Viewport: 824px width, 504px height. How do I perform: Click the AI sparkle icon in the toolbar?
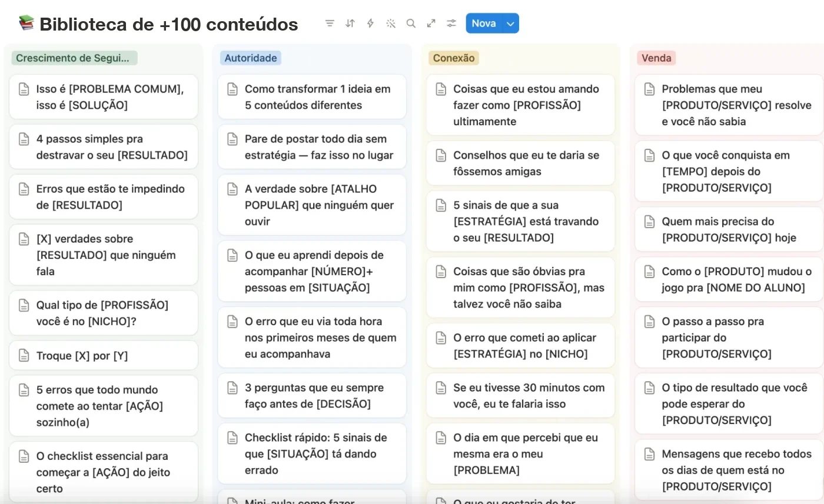coord(391,24)
